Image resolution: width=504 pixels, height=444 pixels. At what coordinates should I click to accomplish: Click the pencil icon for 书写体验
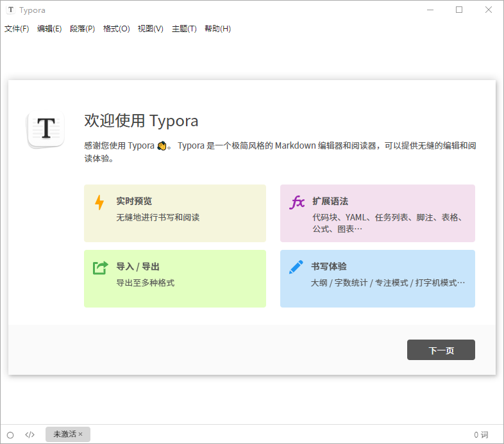click(296, 267)
